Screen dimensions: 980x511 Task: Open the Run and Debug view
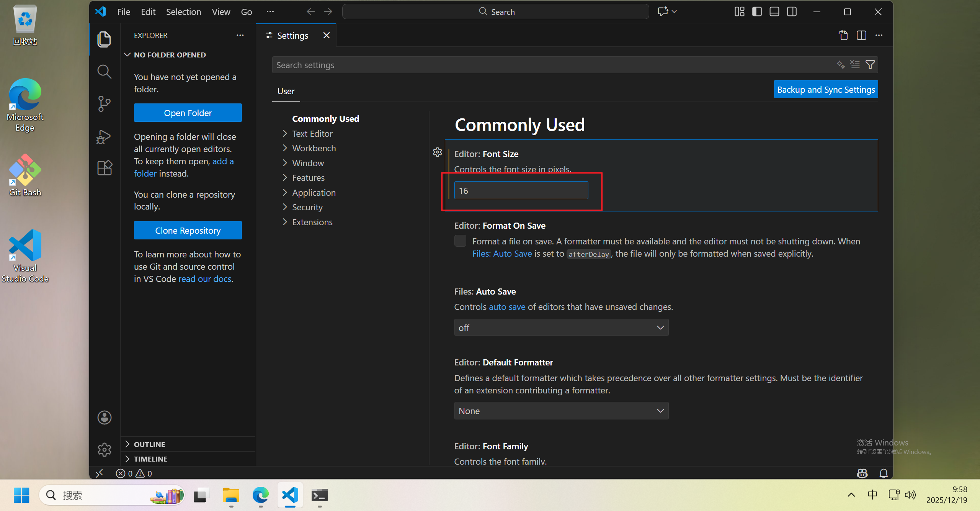coord(104,136)
